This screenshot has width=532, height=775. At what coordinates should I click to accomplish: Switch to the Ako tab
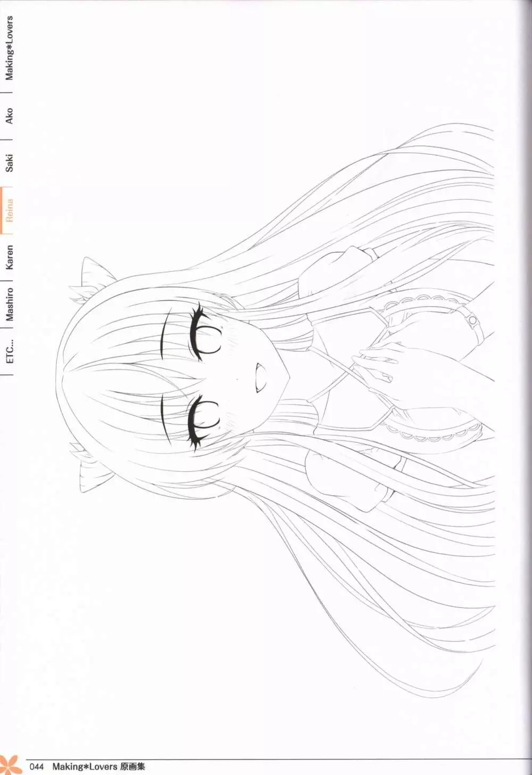pos(9,117)
